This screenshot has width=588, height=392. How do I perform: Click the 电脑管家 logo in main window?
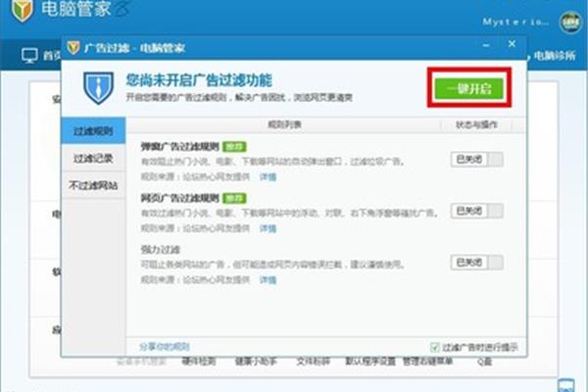coord(22,10)
